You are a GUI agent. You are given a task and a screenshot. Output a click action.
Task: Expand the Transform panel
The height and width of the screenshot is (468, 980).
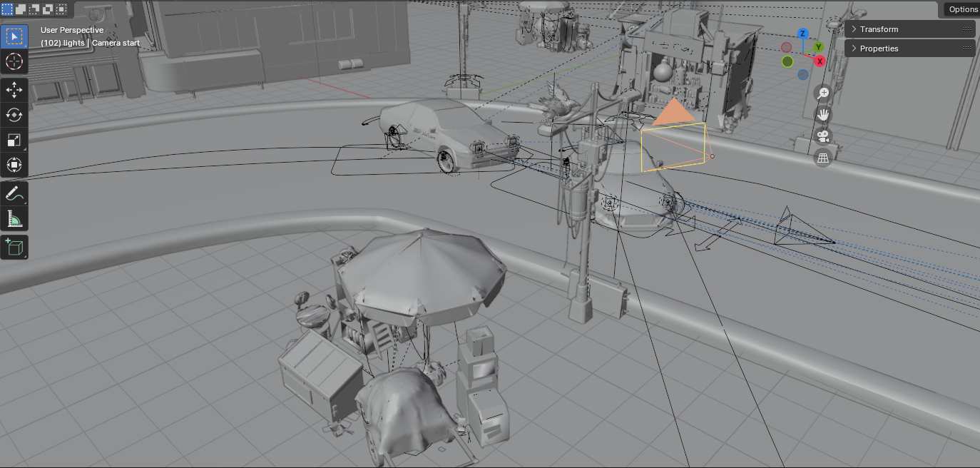909,29
